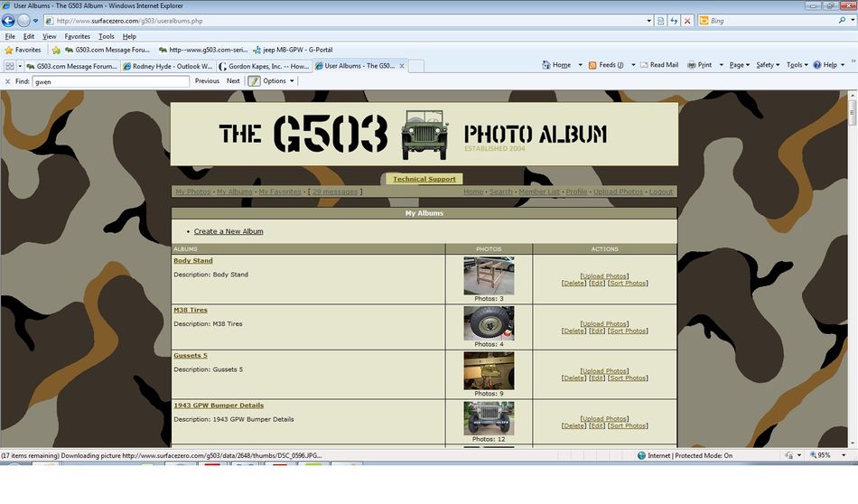Open the Home button dropdown arrow
The width and height of the screenshot is (858, 504).
click(580, 64)
